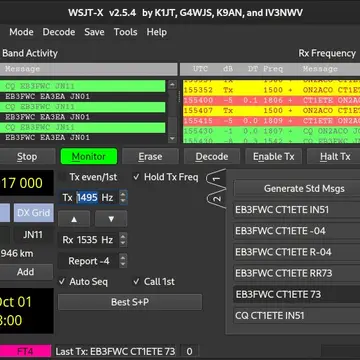Click the Halt Tx button

pyautogui.click(x=334, y=157)
